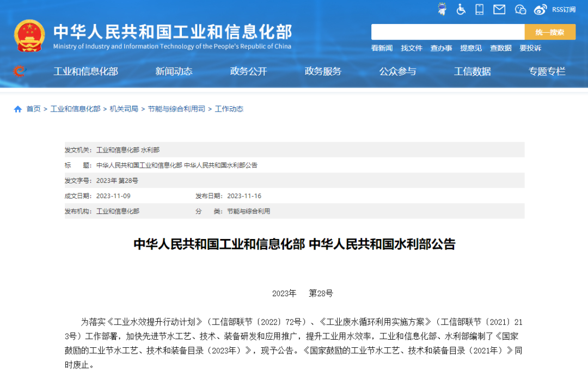Click the 找文件 quick link
The width and height of the screenshot is (588, 380).
click(x=412, y=48)
